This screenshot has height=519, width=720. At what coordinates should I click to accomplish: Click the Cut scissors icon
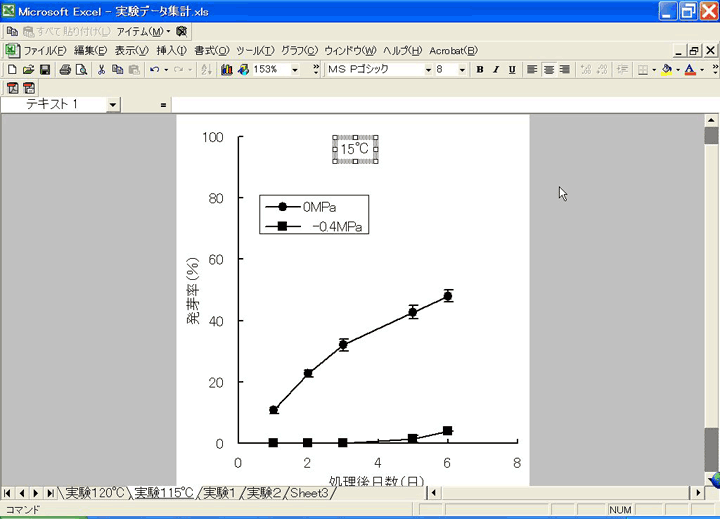(102, 70)
